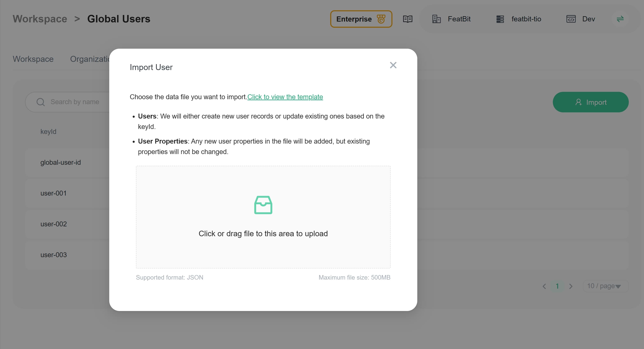
Task: Click the FeatBit organization building icon
Action: click(x=436, y=19)
